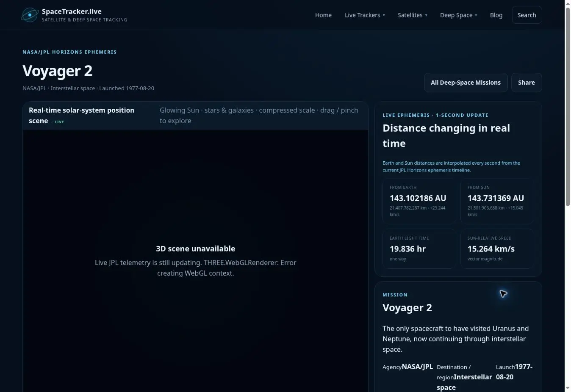Select the From Sun 143.731369 AU value

(496, 198)
